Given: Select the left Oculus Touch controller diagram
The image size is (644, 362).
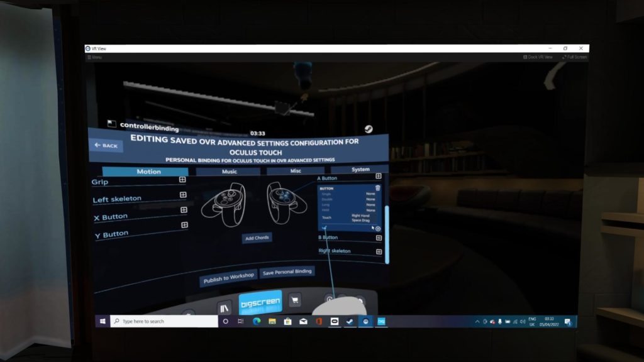Looking at the screenshot, I should [224, 204].
